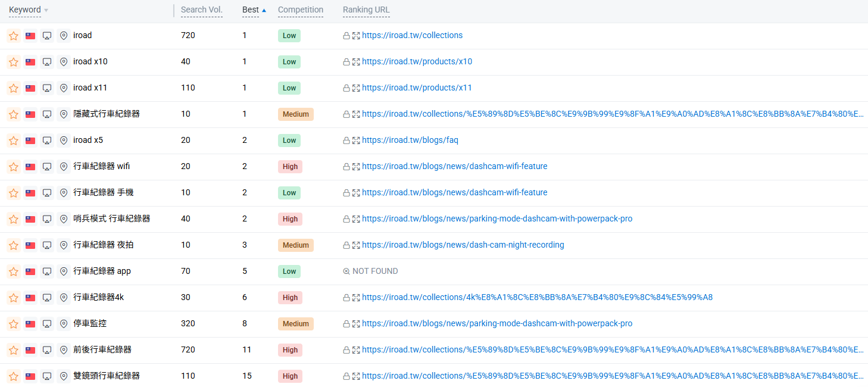
Task: Star the 雙鏡頭行車紀錄器 keyword
Action: [14, 376]
